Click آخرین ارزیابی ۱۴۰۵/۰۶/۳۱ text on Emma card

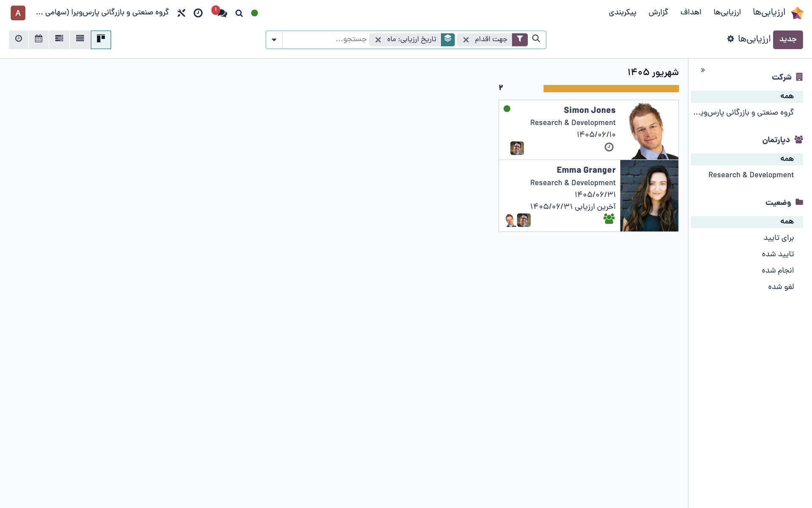[573, 207]
